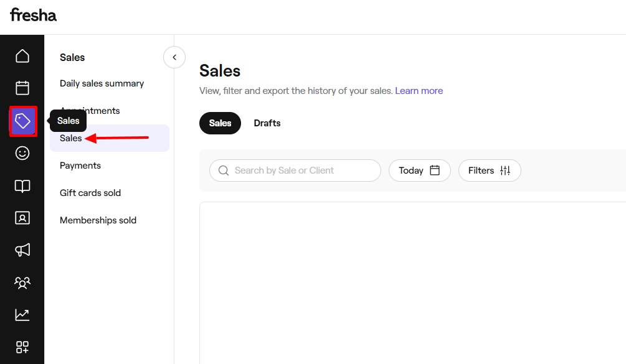The width and height of the screenshot is (626, 364).
Task: Open Daily sales summary
Action: [x=102, y=83]
